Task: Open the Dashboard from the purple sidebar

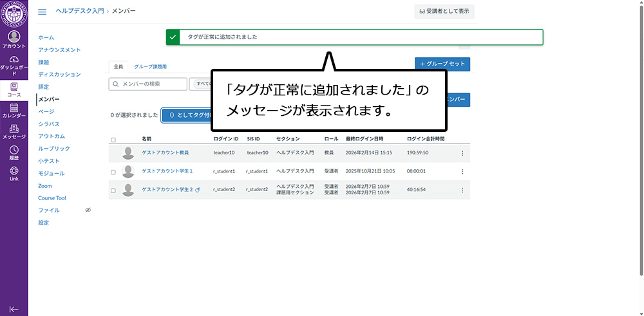Action: tap(14, 65)
